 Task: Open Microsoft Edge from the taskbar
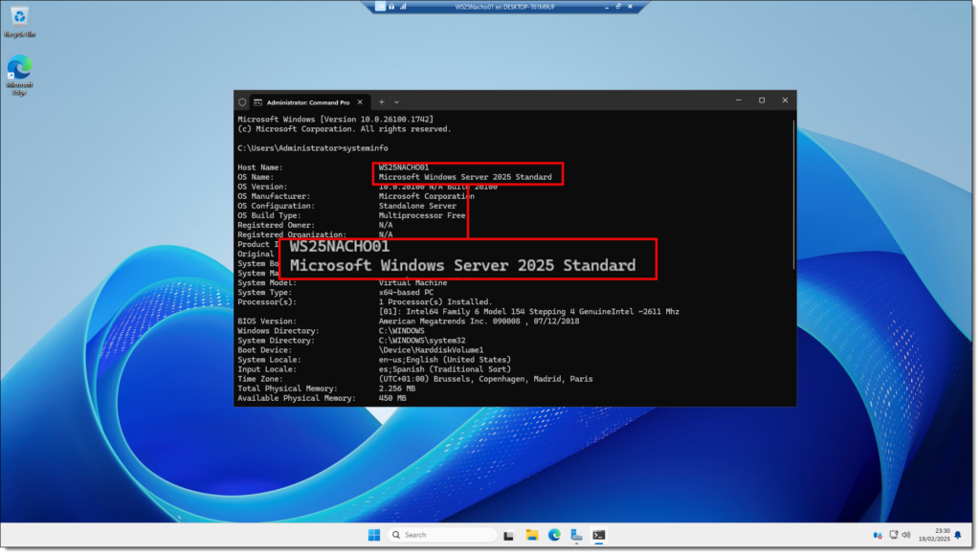[x=556, y=536]
